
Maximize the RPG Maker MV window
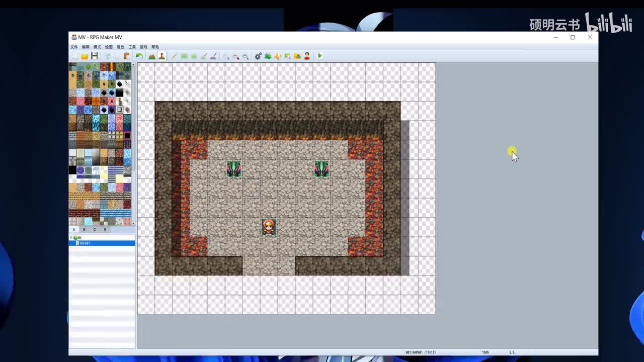(x=573, y=37)
